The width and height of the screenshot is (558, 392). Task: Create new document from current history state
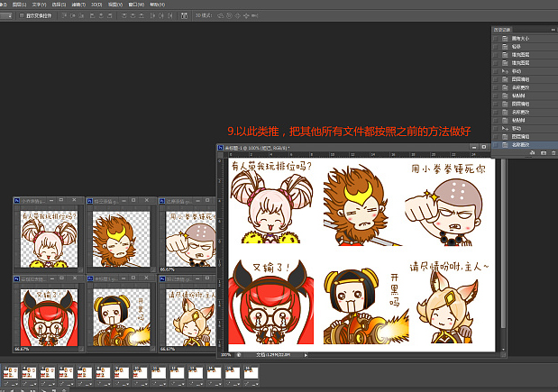pyautogui.click(x=533, y=152)
